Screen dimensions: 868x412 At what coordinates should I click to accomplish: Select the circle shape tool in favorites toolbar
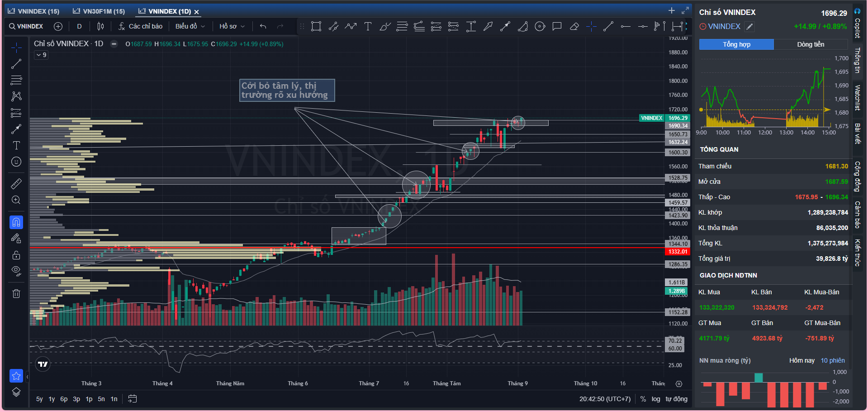pyautogui.click(x=540, y=26)
